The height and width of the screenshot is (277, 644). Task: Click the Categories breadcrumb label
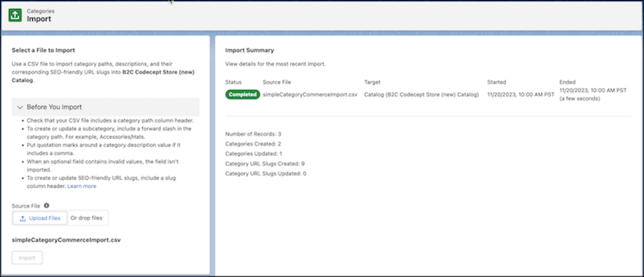pos(40,11)
